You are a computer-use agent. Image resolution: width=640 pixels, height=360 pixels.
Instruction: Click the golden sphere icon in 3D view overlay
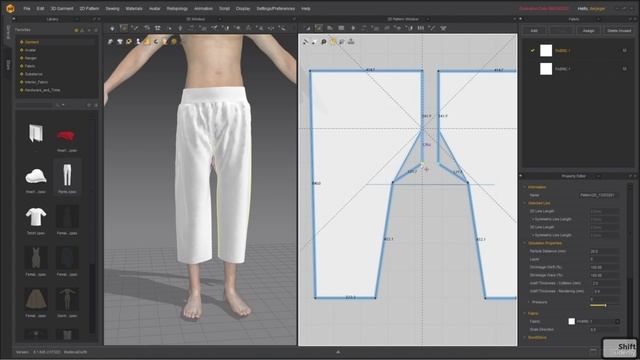point(174,42)
